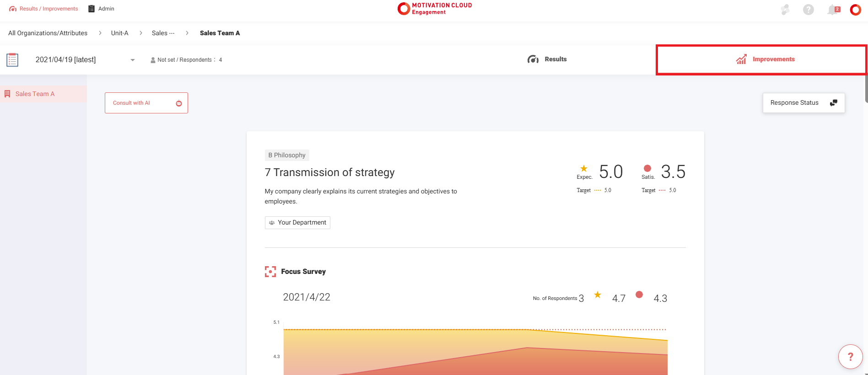
Task: Open the Admin menu
Action: click(x=101, y=9)
